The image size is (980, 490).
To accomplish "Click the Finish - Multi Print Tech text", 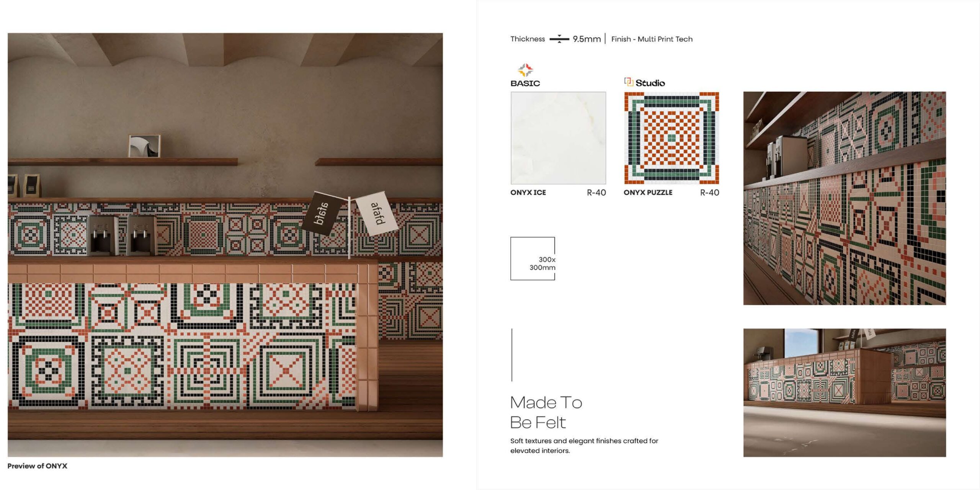I will point(652,39).
